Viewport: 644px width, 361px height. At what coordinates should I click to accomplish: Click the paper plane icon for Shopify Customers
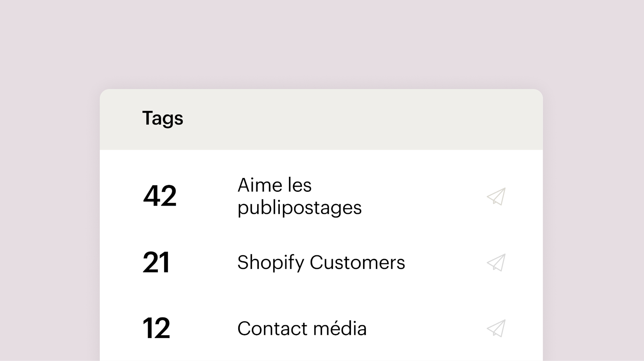click(x=496, y=263)
